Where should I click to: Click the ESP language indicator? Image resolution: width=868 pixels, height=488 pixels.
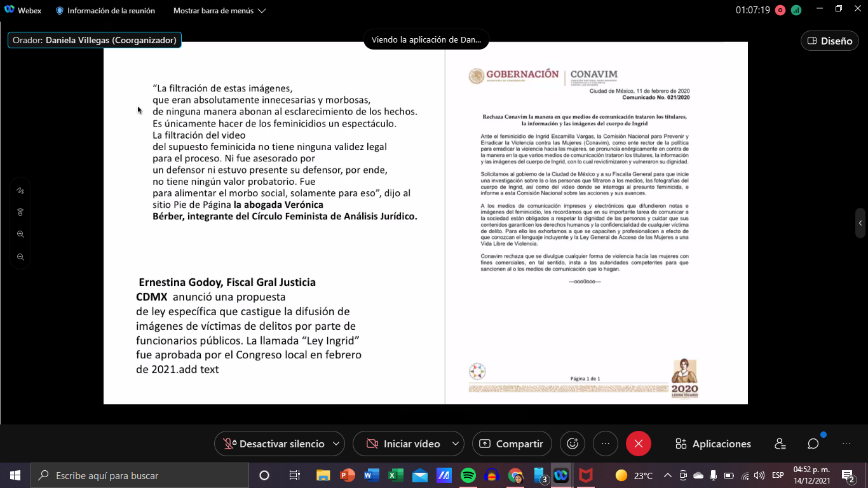click(778, 475)
